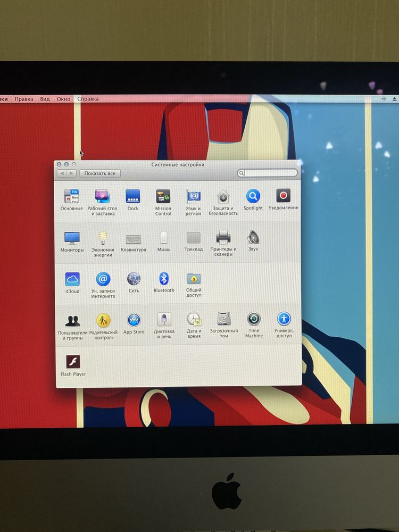
Task: Open Экономия энергии settings
Action: [103, 238]
